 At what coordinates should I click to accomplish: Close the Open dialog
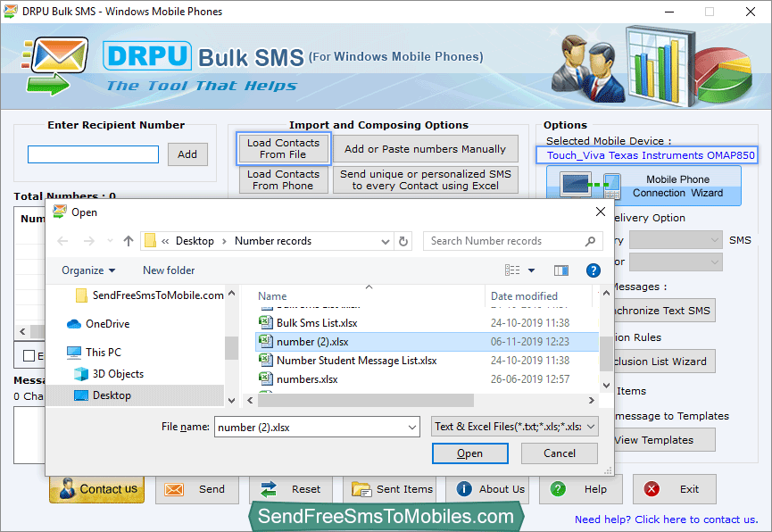pos(601,212)
